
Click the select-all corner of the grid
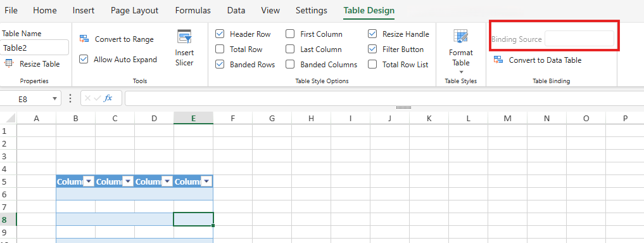8,119
